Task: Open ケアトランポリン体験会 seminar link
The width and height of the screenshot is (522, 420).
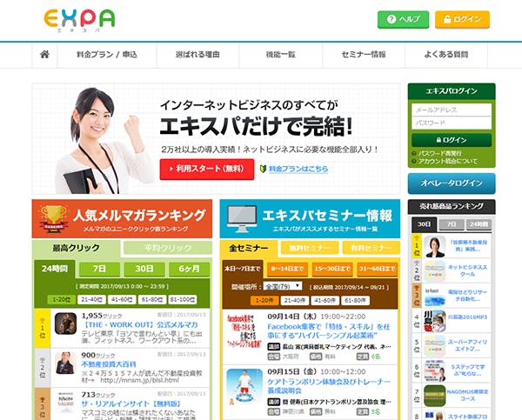Action: click(x=329, y=386)
